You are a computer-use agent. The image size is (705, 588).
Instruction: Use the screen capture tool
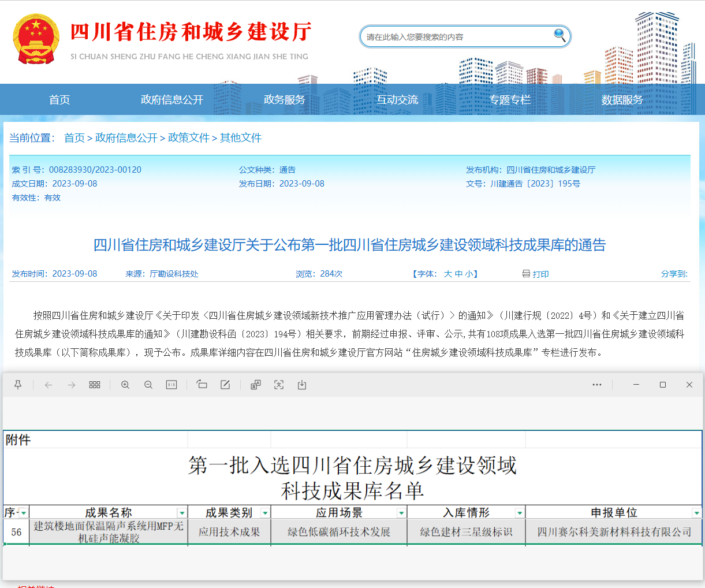point(279,384)
